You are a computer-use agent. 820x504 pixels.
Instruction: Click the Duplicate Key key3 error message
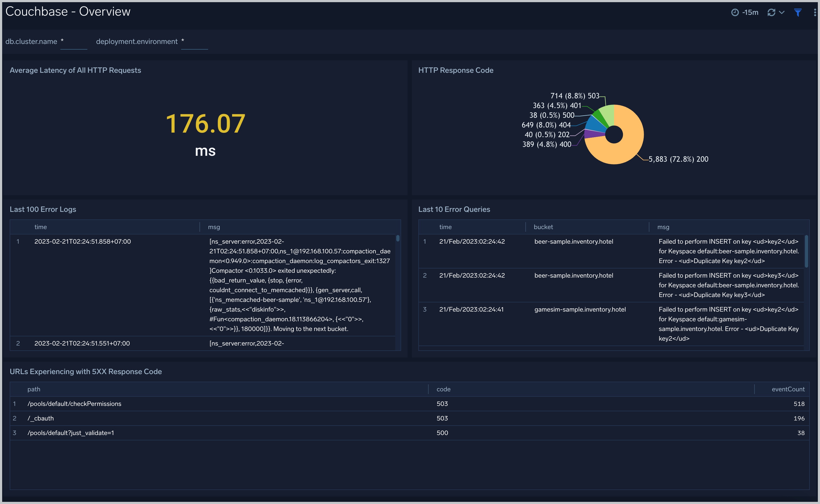pyautogui.click(x=729, y=285)
